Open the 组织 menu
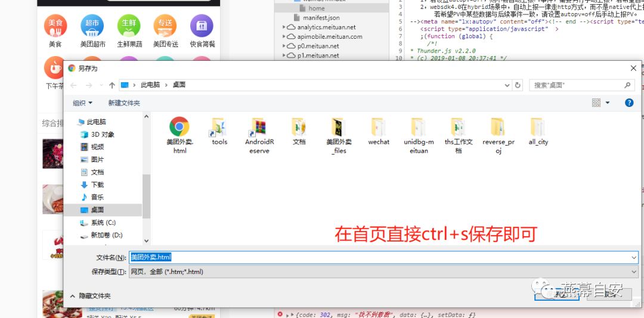644x318 pixels. tap(82, 103)
